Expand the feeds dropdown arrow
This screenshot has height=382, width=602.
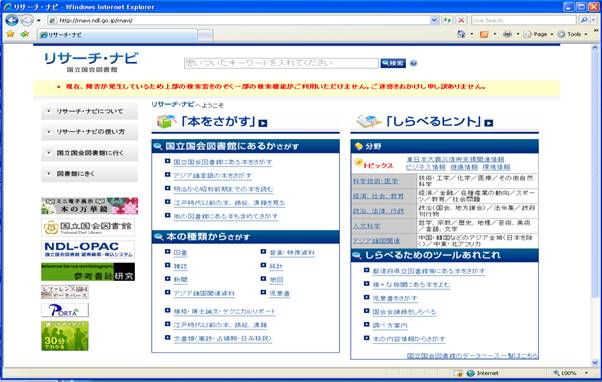[x=494, y=34]
